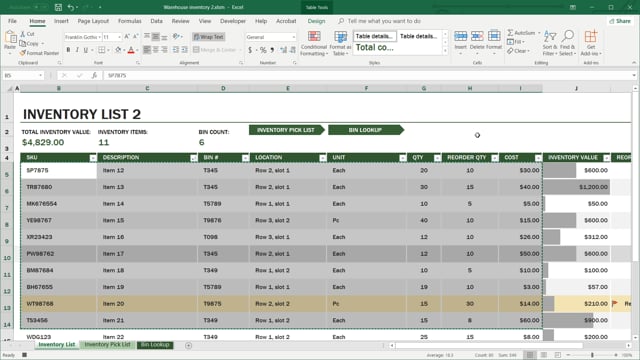Save the workbook from the quick access toolbar
Screen dimensions: 640x360
click(x=58, y=7)
